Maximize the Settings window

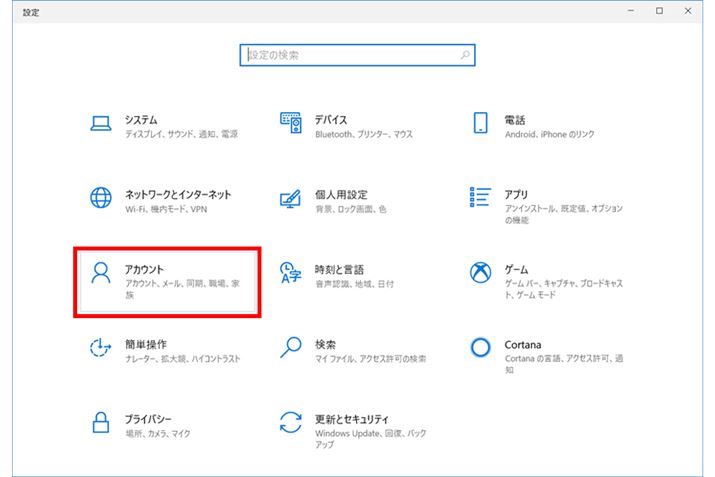(x=660, y=11)
